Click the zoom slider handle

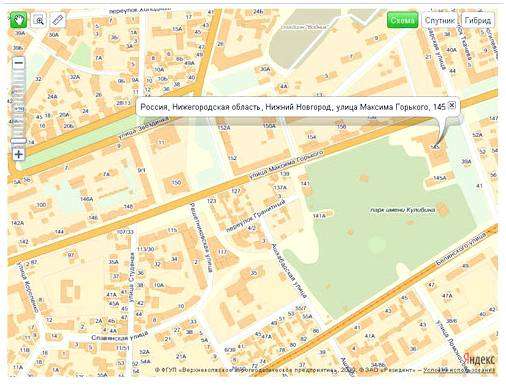(x=19, y=142)
